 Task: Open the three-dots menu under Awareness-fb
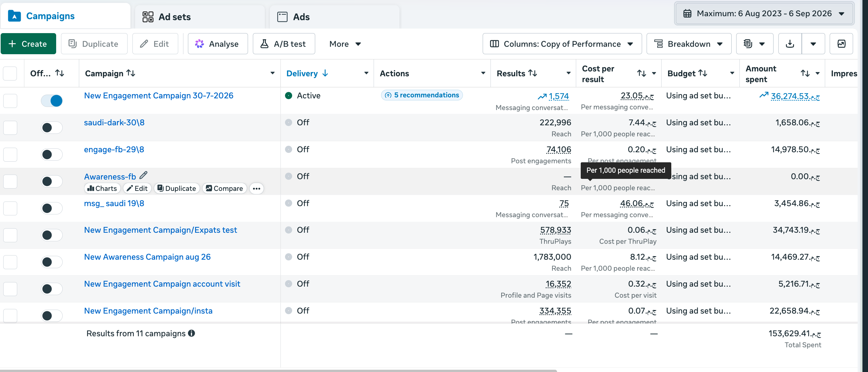tap(256, 188)
